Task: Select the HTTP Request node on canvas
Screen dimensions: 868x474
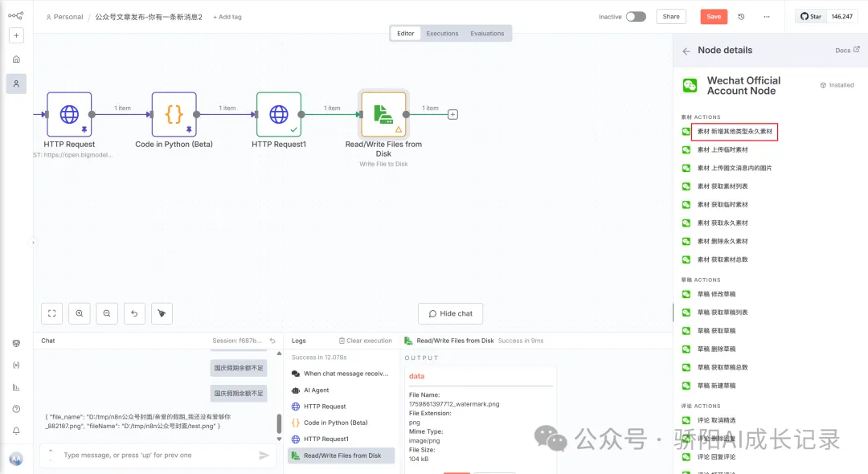Action: (69, 115)
